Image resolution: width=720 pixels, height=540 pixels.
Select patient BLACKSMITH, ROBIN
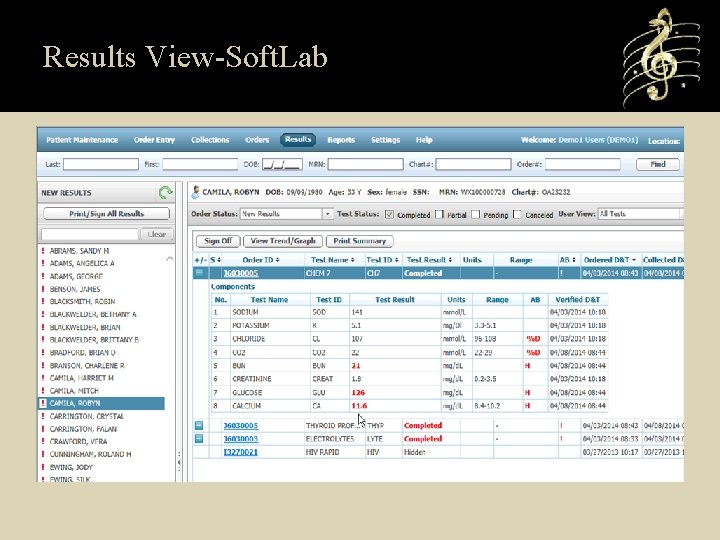[82, 302]
